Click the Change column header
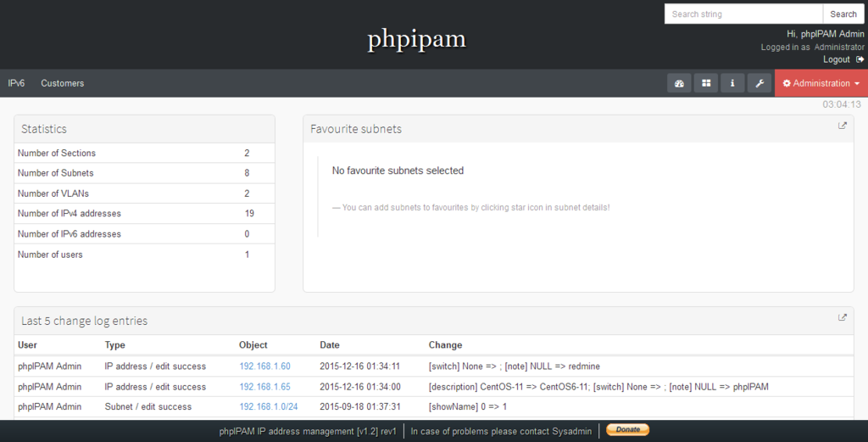This screenshot has width=868, height=442. [445, 344]
